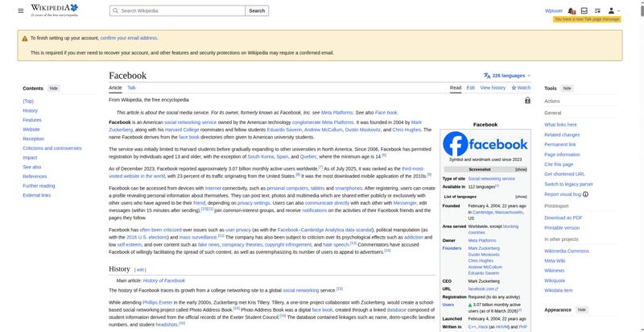Click the Facebook logo image in infobox
Screen dimensions: 644x332
pos(485,143)
